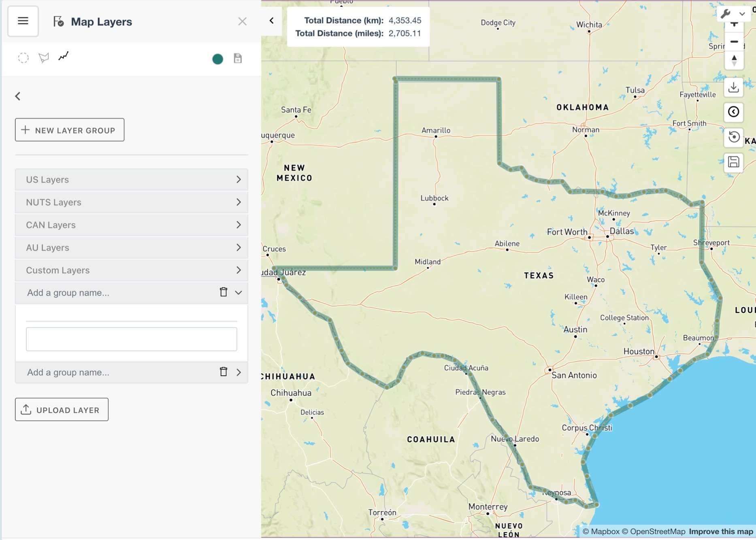Click the Improve this map link
The width and height of the screenshot is (756, 540).
pos(721,531)
